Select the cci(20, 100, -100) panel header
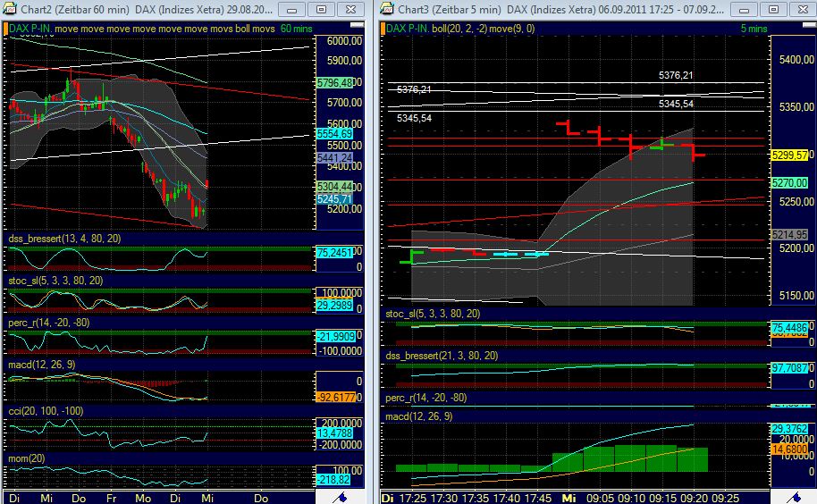Screen dimensions: 817x504 coord(49,411)
